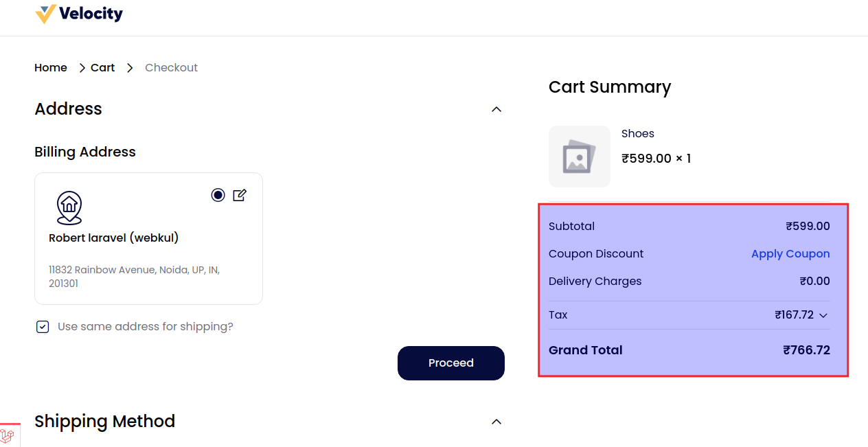Screen dimensions: 868x447
Task: Click the Shipping Method heading
Action: pos(105,422)
